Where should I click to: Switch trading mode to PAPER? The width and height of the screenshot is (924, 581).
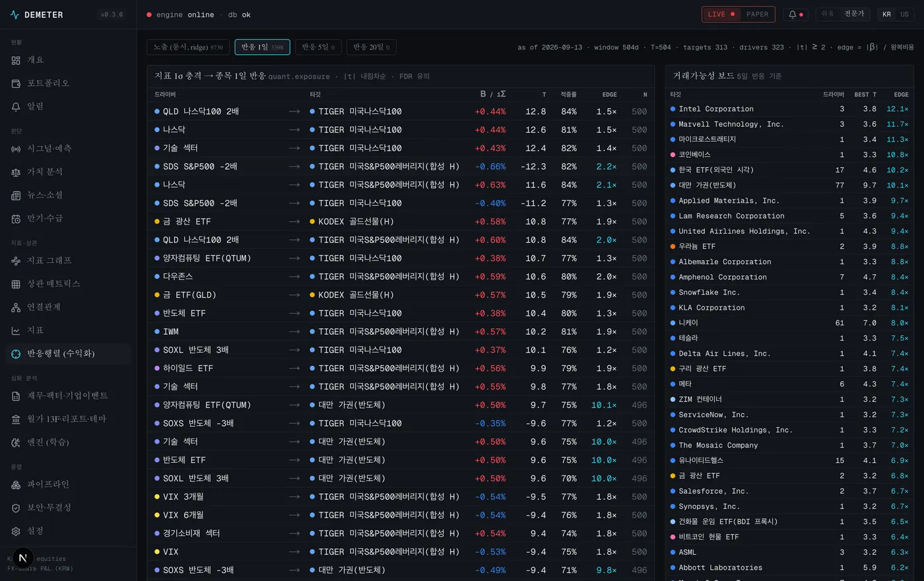[x=757, y=15]
